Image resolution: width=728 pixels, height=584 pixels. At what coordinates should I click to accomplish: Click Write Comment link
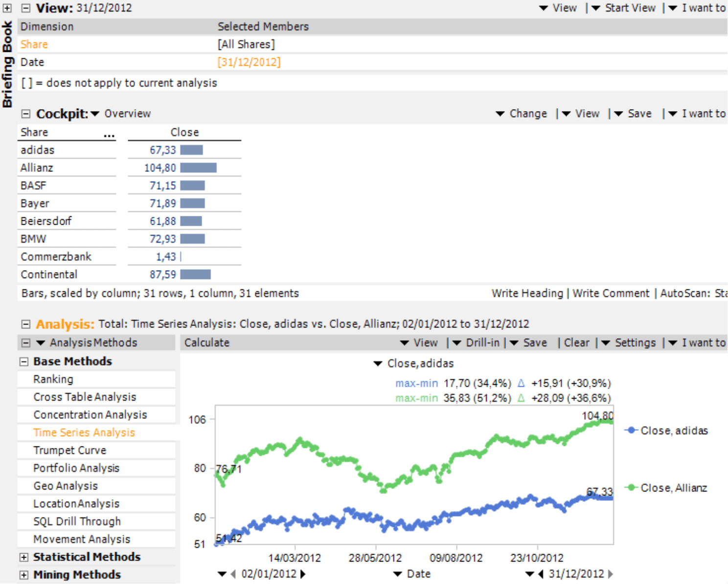[x=611, y=293]
